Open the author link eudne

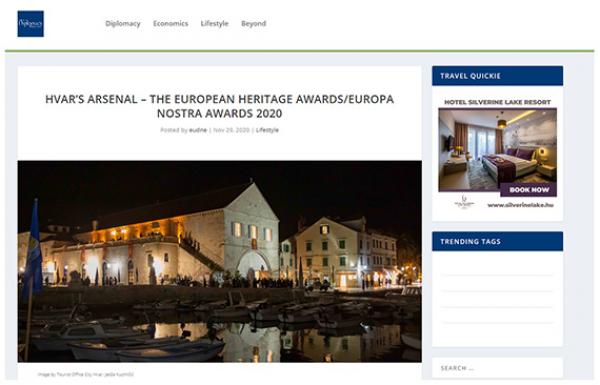click(x=198, y=130)
